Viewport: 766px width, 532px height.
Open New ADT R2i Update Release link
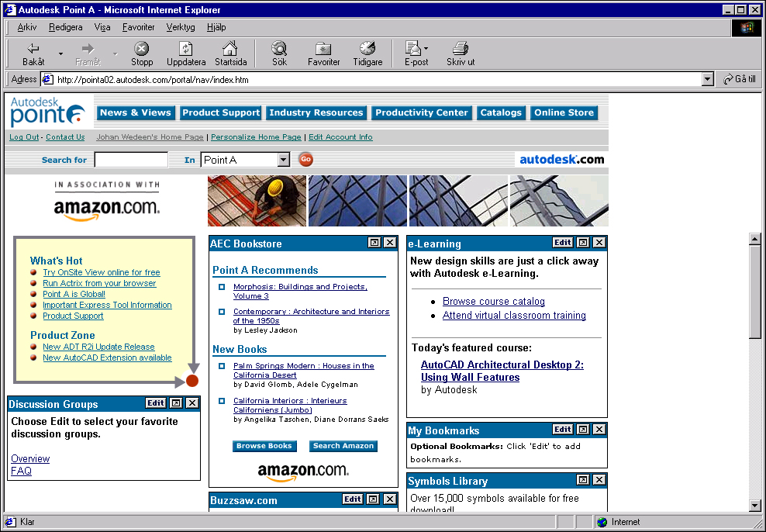point(98,347)
